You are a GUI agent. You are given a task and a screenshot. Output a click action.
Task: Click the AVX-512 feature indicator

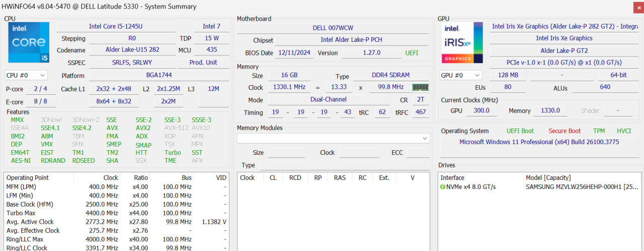point(176,128)
